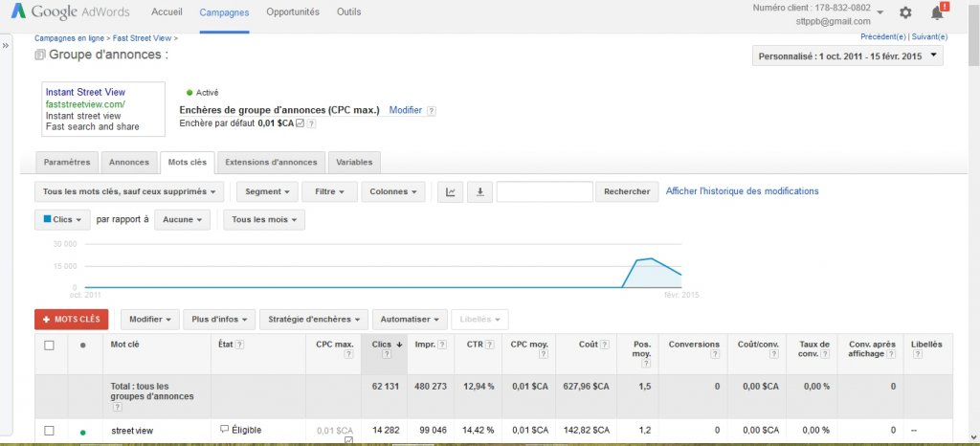The height and width of the screenshot is (446, 980).
Task: Click help icon next to Modifier
Action: point(432,111)
